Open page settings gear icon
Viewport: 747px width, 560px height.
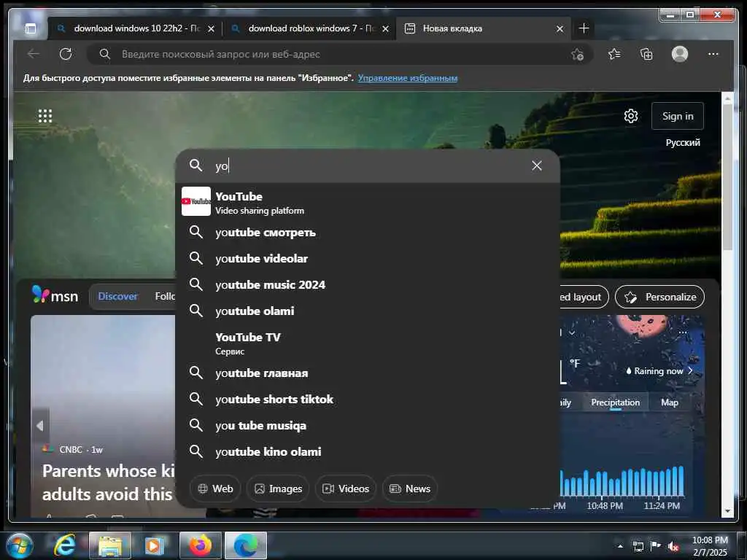pyautogui.click(x=631, y=116)
